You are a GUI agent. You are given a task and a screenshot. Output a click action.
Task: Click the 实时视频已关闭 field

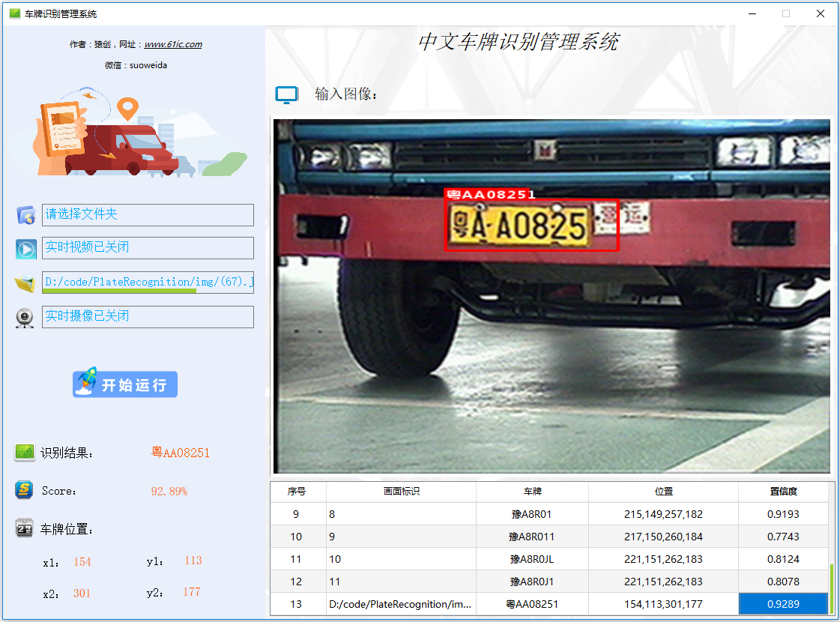[x=148, y=248]
